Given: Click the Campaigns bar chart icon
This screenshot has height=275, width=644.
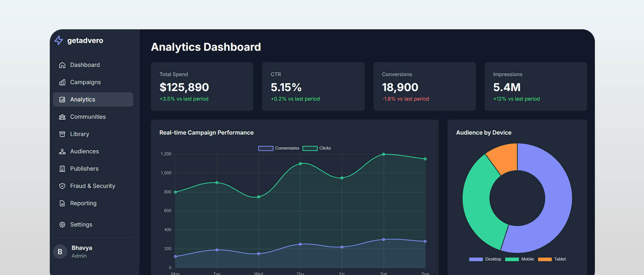Looking at the screenshot, I should (62, 82).
